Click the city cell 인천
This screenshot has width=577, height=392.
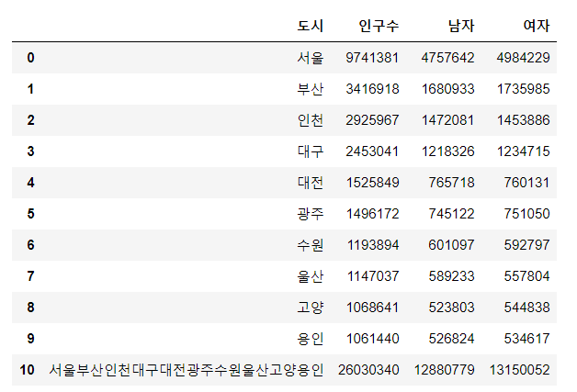pos(311,120)
